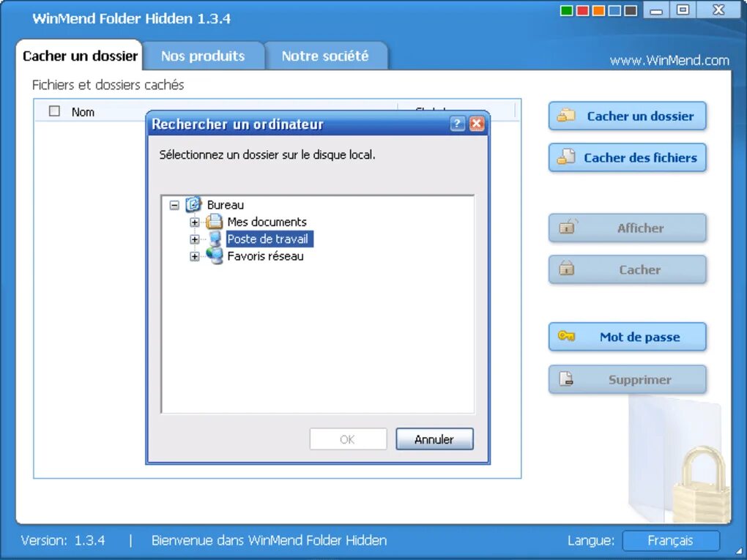
Task: Expand the Poste de travail node
Action: click(194, 239)
